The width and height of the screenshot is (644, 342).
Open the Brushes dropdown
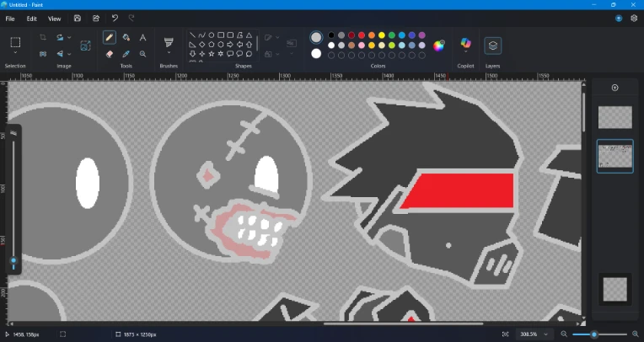click(x=169, y=54)
